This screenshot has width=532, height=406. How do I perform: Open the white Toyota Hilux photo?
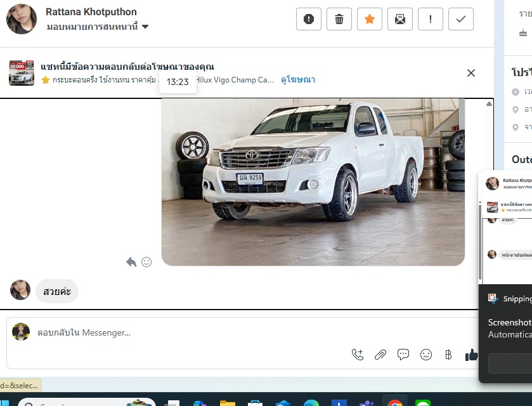(x=313, y=181)
